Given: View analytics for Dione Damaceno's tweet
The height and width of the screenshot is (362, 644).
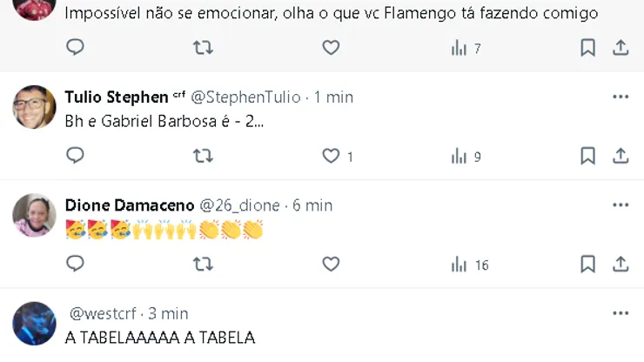Looking at the screenshot, I should point(460,265).
